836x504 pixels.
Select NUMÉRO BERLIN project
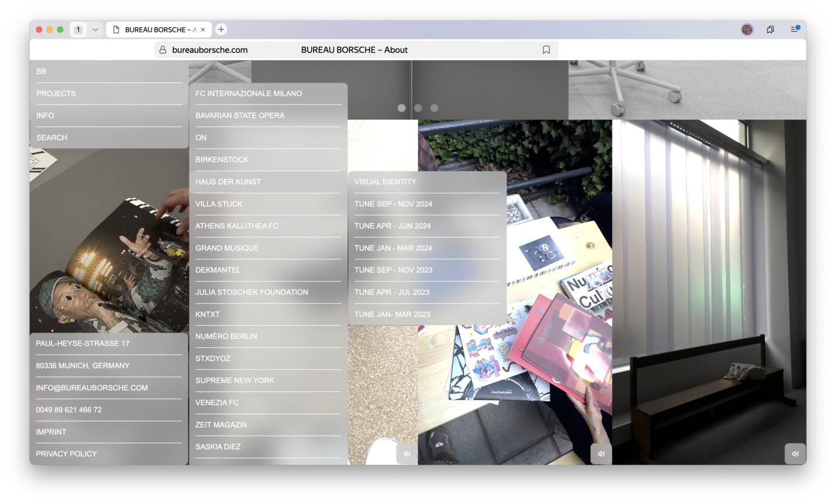(268, 336)
